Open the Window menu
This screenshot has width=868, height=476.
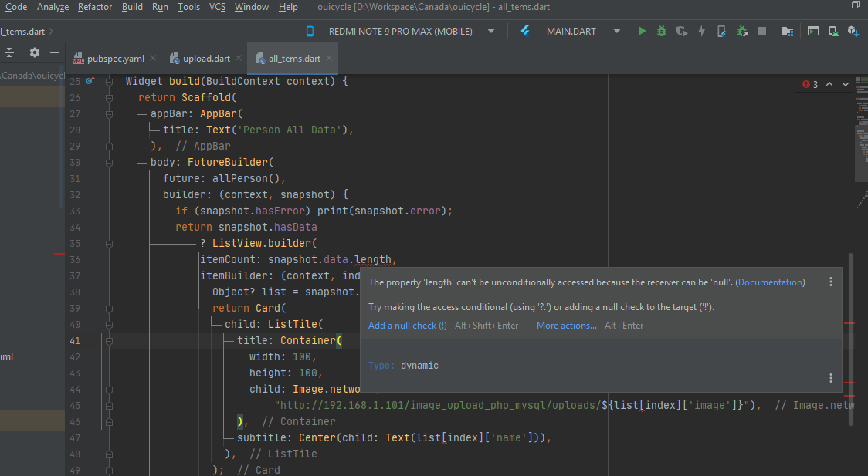[251, 7]
